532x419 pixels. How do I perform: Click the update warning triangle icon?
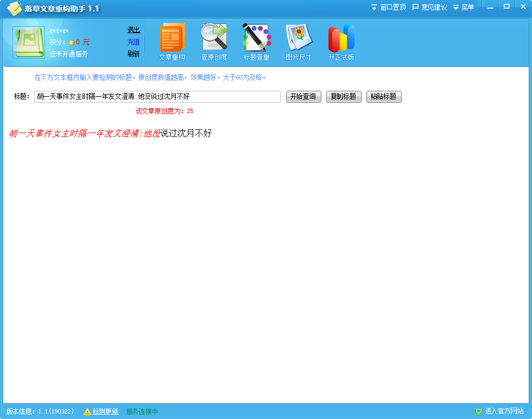coord(87,412)
